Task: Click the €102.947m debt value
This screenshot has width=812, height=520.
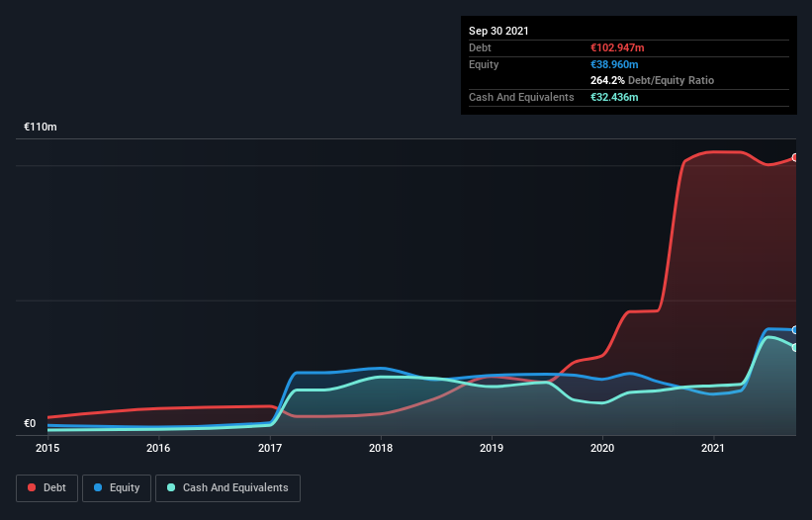Action: click(617, 47)
